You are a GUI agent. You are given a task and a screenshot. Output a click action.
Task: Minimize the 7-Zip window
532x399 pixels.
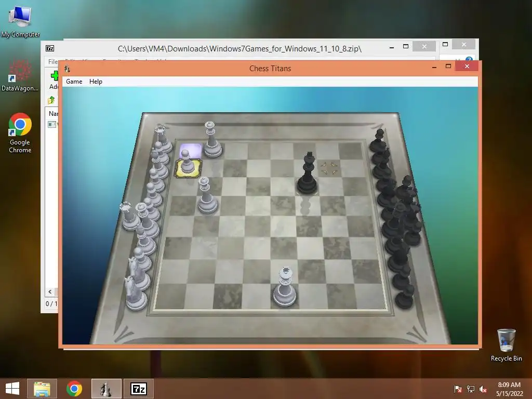pos(392,47)
